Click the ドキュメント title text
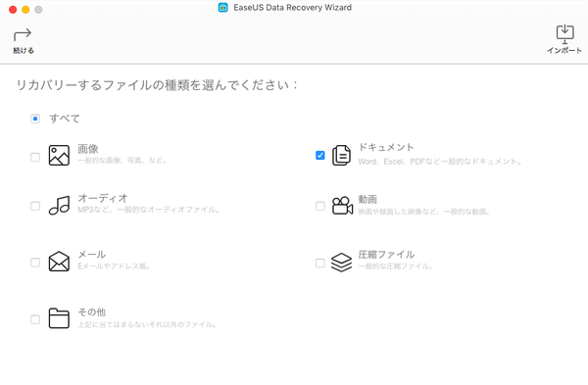588x385 pixels. pyautogui.click(x=386, y=147)
